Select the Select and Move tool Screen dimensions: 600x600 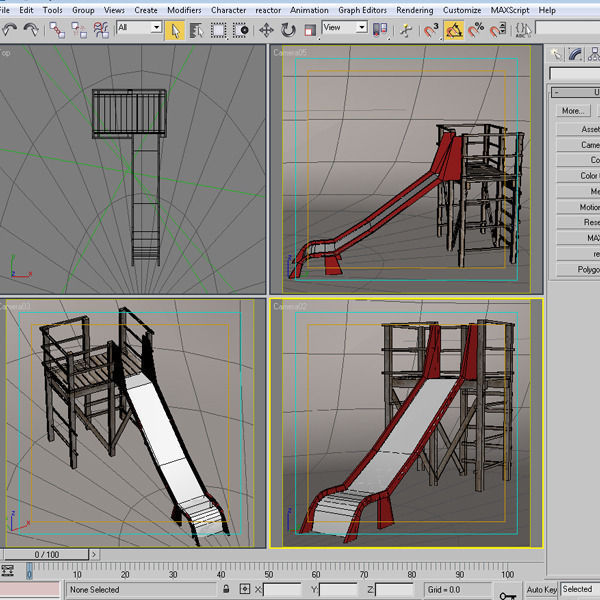click(266, 30)
